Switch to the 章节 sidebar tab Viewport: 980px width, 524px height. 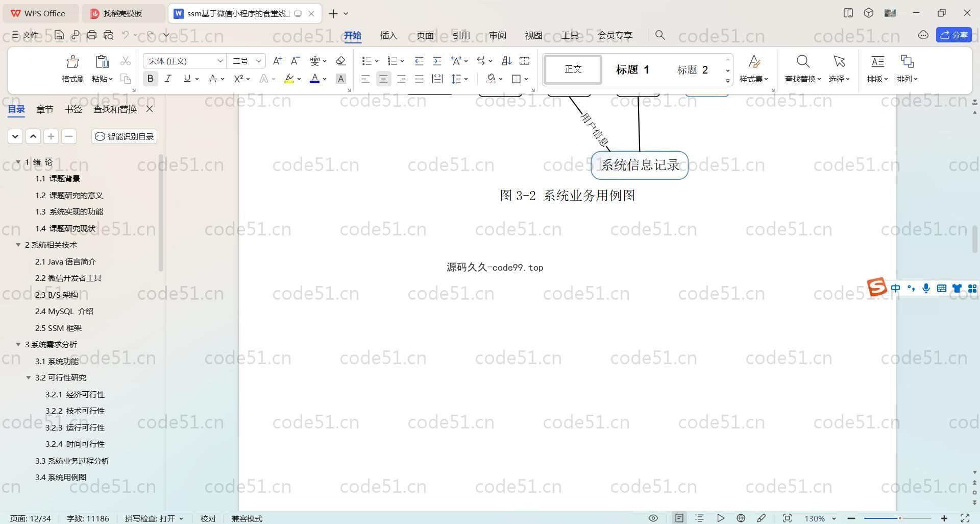(44, 109)
